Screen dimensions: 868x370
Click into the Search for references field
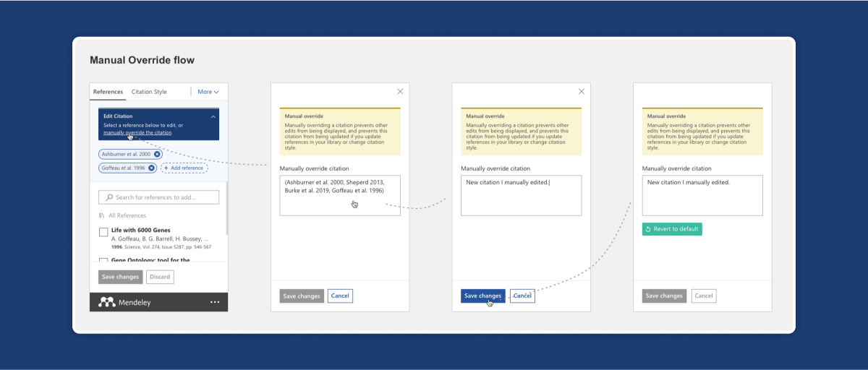[x=165, y=197]
